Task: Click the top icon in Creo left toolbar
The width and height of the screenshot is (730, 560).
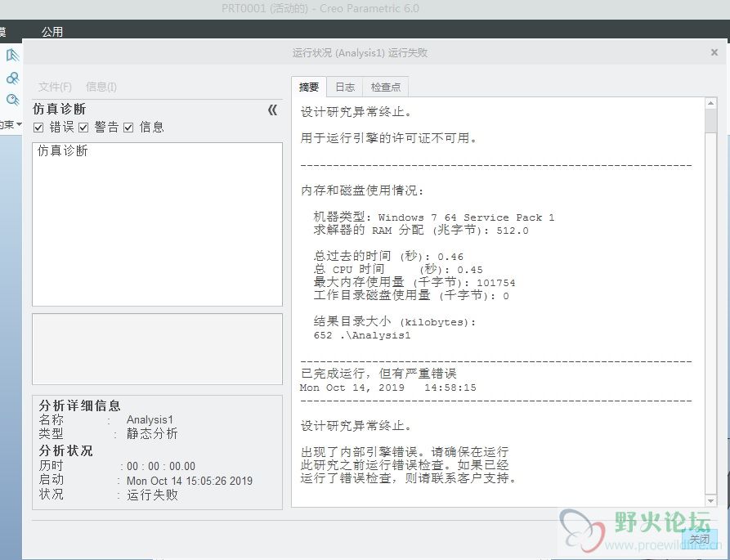Action: [12, 55]
